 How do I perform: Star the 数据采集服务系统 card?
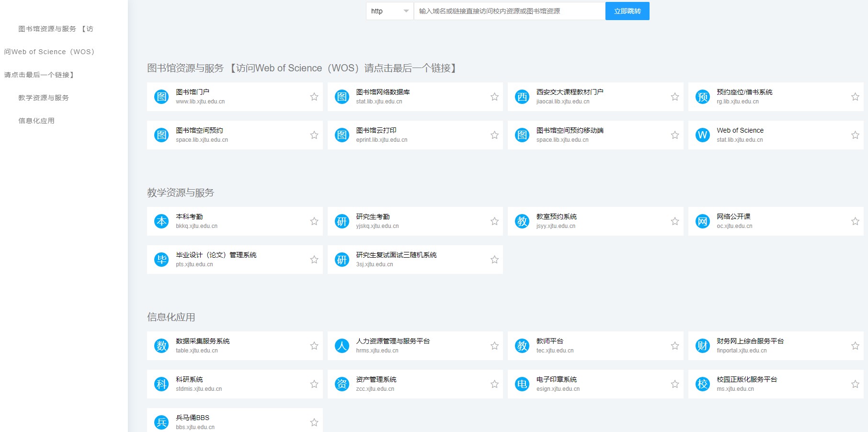tap(314, 346)
